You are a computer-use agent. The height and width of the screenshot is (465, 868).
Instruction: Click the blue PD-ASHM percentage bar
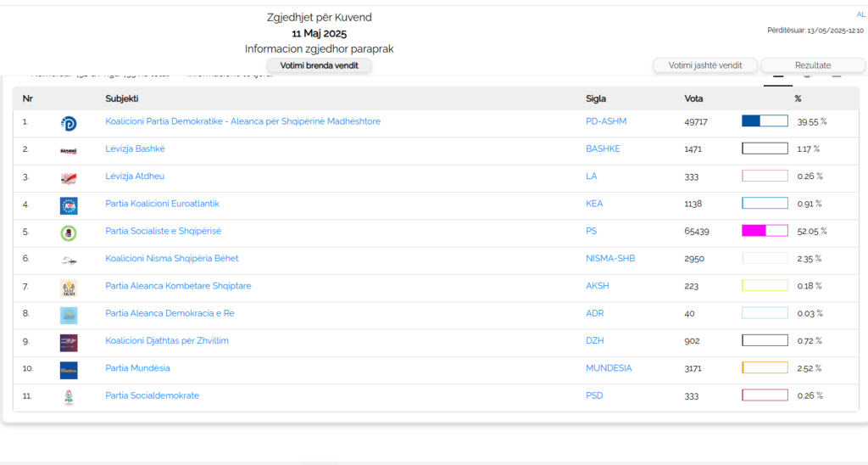pos(765,121)
